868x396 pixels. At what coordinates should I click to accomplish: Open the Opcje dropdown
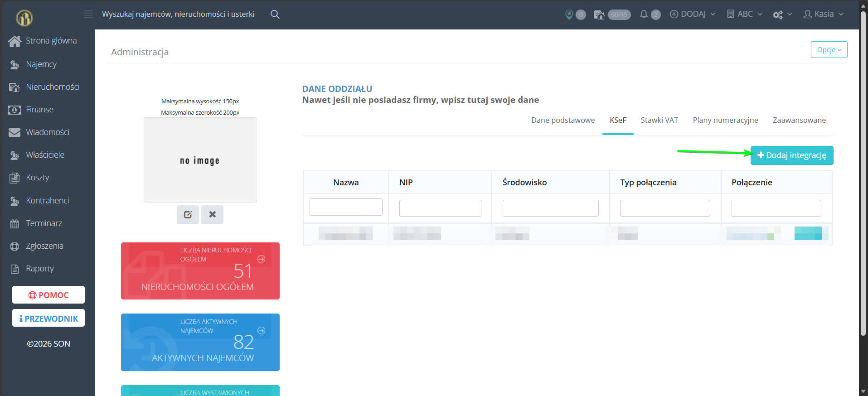829,50
